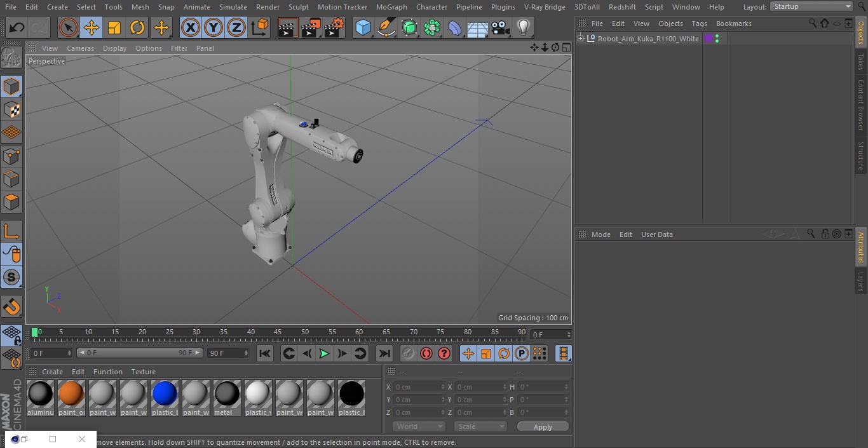Click the end frame 90 F field

pos(228,353)
